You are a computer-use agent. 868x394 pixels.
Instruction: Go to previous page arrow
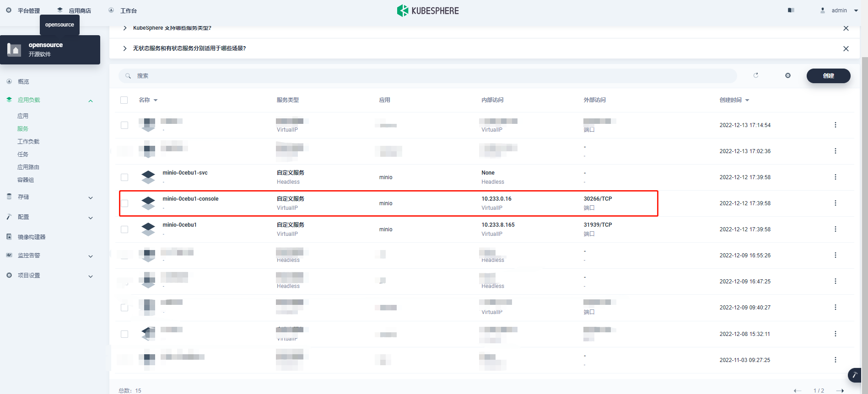coord(798,391)
